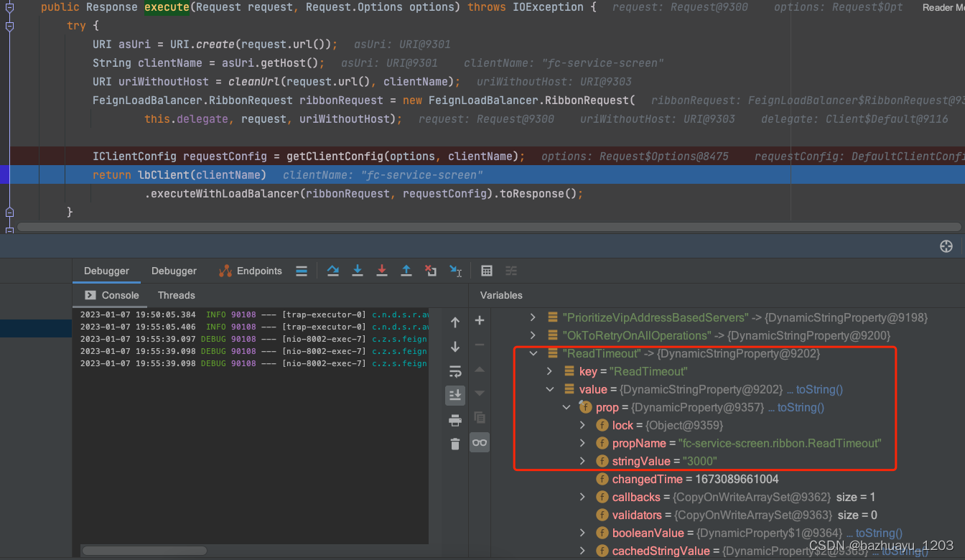Click the Trace Current Stream Chain icon
The width and height of the screenshot is (965, 560).
511,271
